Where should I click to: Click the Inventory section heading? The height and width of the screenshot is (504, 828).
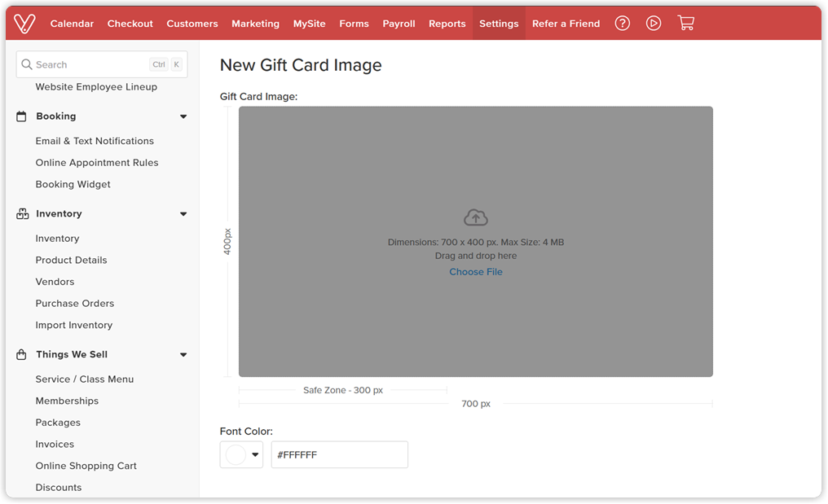coord(59,214)
